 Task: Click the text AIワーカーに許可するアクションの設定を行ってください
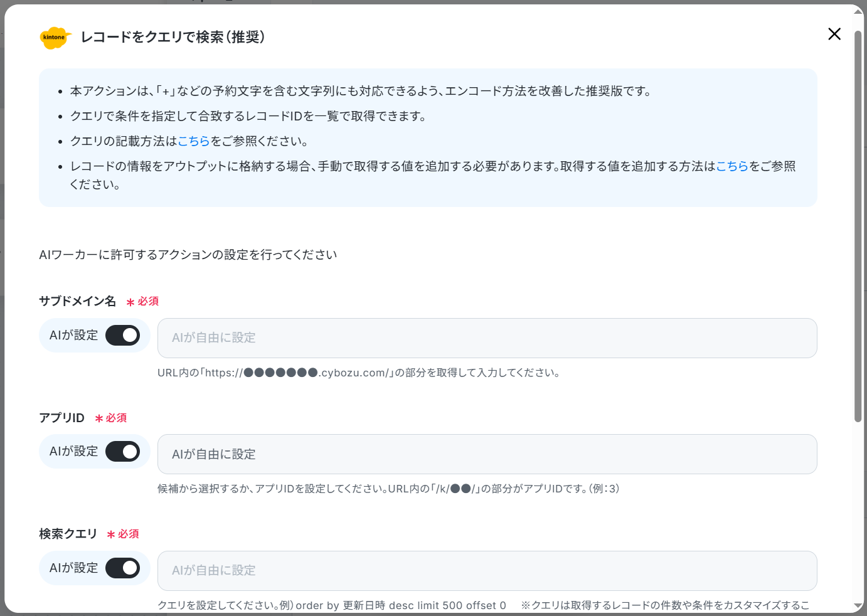188,255
